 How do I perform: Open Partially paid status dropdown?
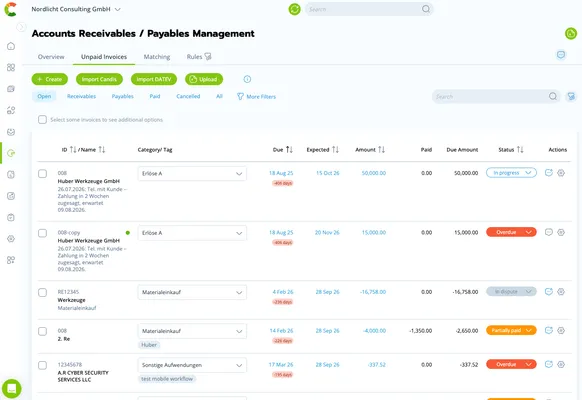click(511, 330)
